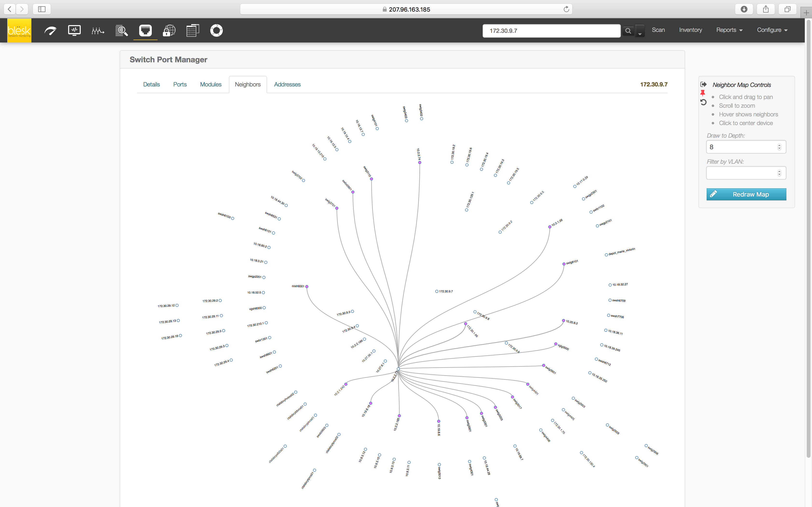Click the stacked config windows icon

point(193,30)
